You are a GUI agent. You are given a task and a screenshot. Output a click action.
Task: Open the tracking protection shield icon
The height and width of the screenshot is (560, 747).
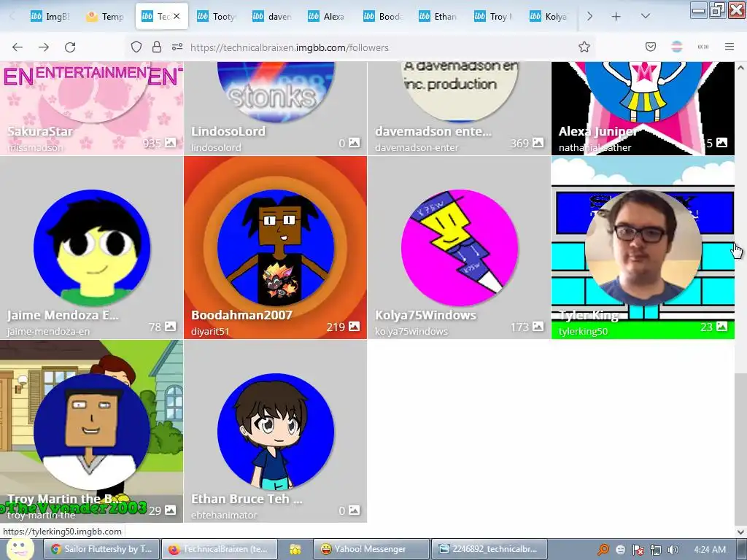click(x=136, y=47)
